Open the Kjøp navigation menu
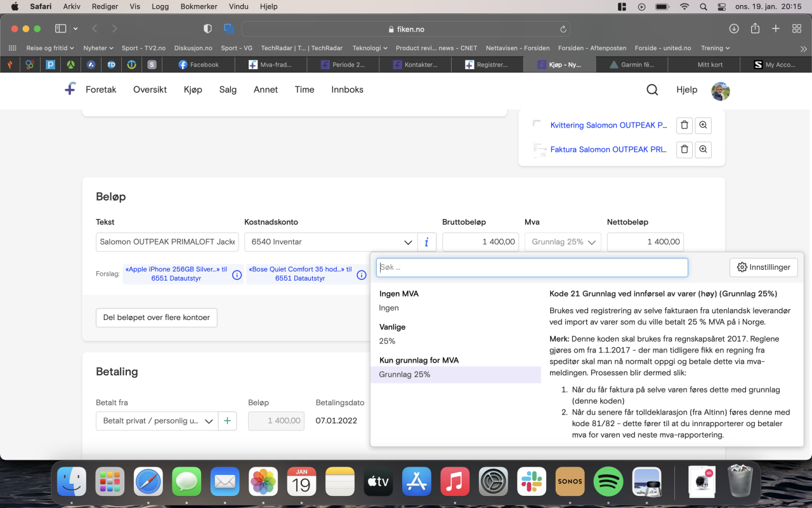The height and width of the screenshot is (508, 812). coord(193,90)
